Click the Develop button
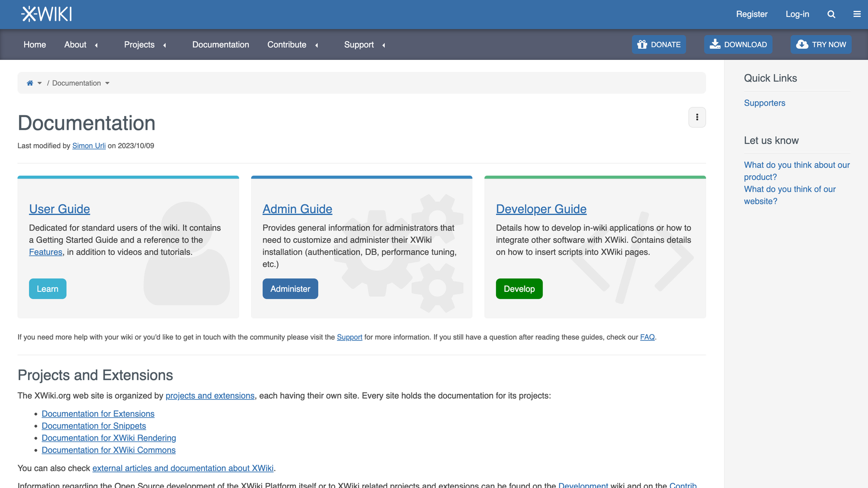 pos(519,289)
